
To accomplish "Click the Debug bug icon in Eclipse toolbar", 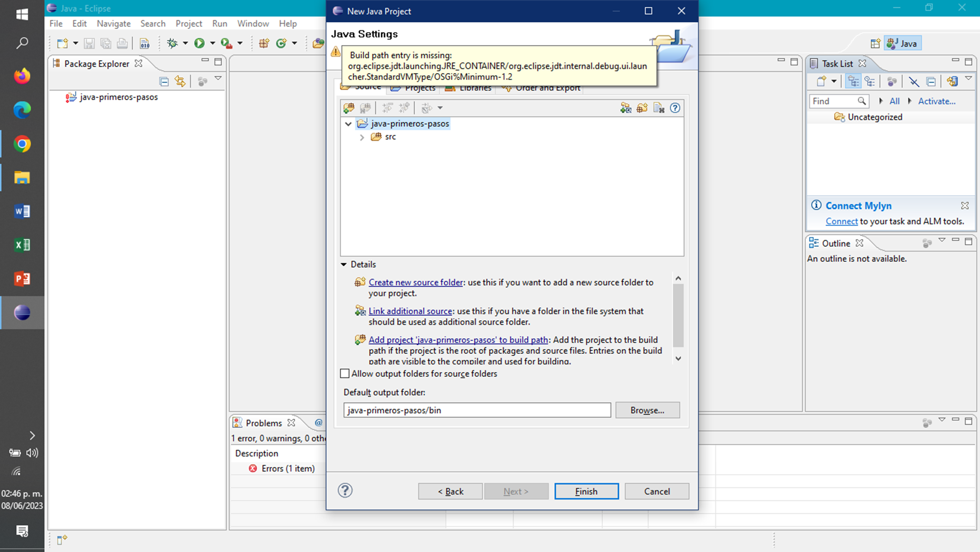I will click(x=172, y=43).
